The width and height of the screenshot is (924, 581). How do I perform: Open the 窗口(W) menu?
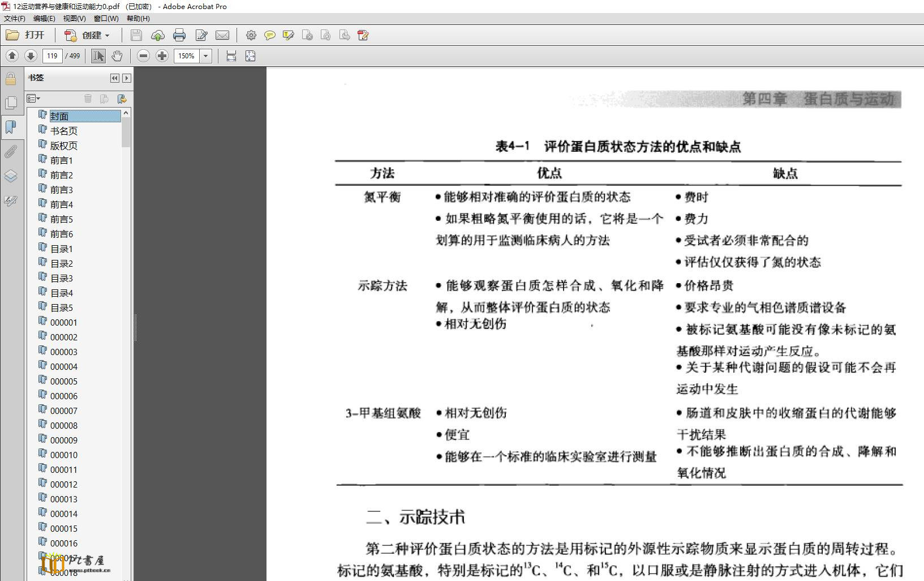pyautogui.click(x=106, y=18)
